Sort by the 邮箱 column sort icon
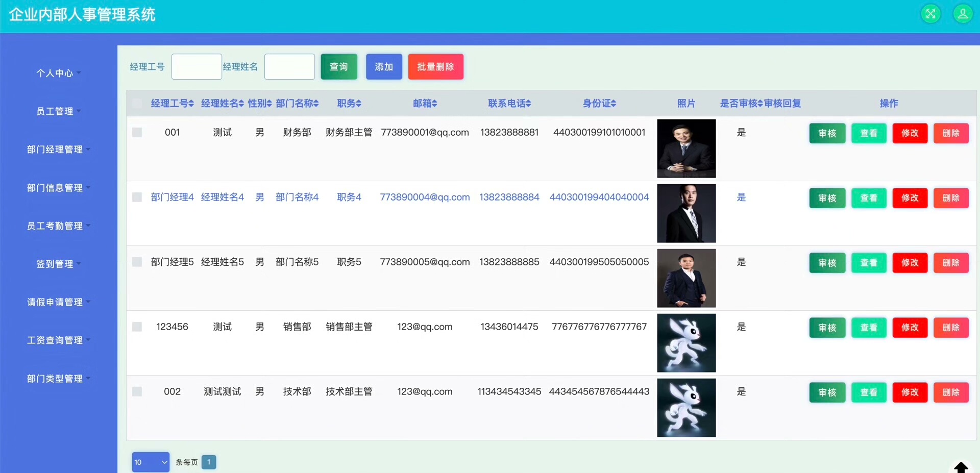This screenshot has height=473, width=980. point(434,104)
